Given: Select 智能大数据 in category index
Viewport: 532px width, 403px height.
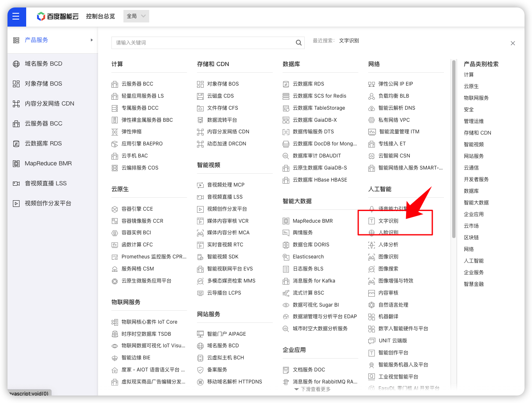Looking at the screenshot, I should [476, 203].
